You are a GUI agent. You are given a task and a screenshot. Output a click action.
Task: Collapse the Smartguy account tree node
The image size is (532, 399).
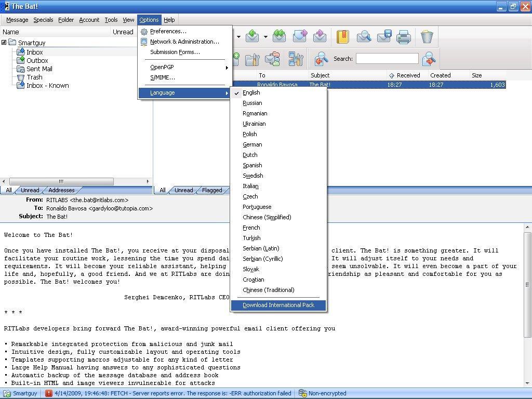[x=4, y=43]
